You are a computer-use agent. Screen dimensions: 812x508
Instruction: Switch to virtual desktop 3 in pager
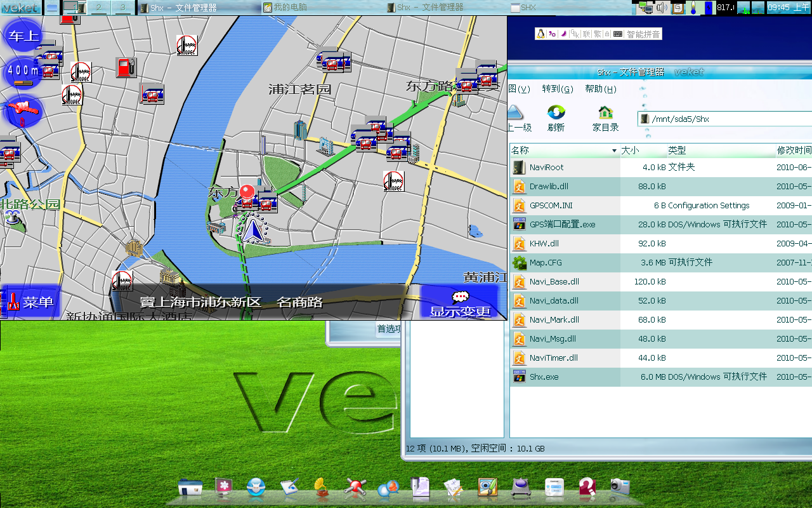tap(122, 8)
